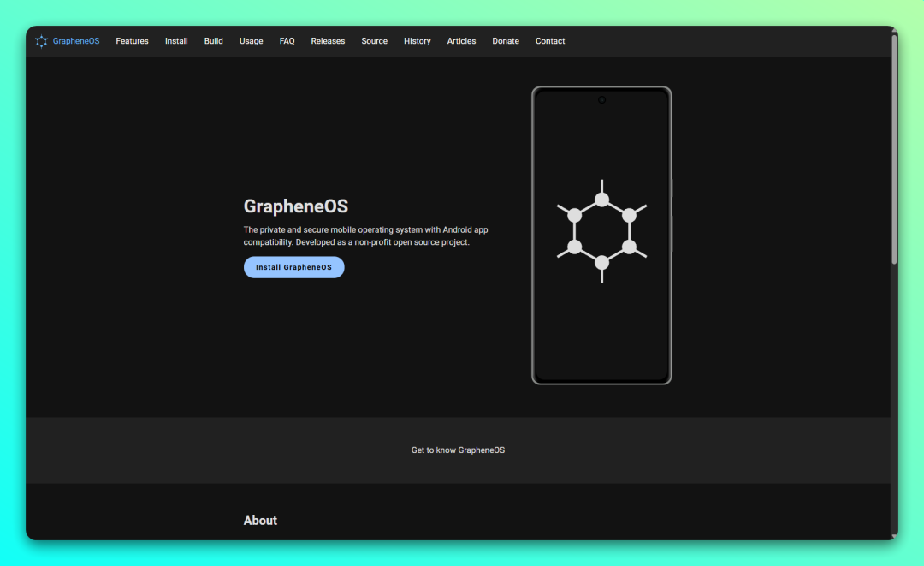924x566 pixels.
Task: Click the GrapheneOS hexagon logo in navbar
Action: [41, 41]
